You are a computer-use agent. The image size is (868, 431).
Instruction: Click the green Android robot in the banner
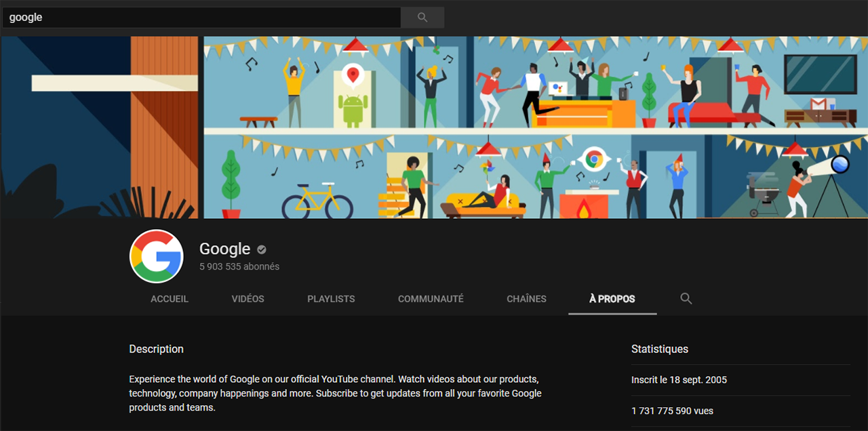tap(354, 110)
